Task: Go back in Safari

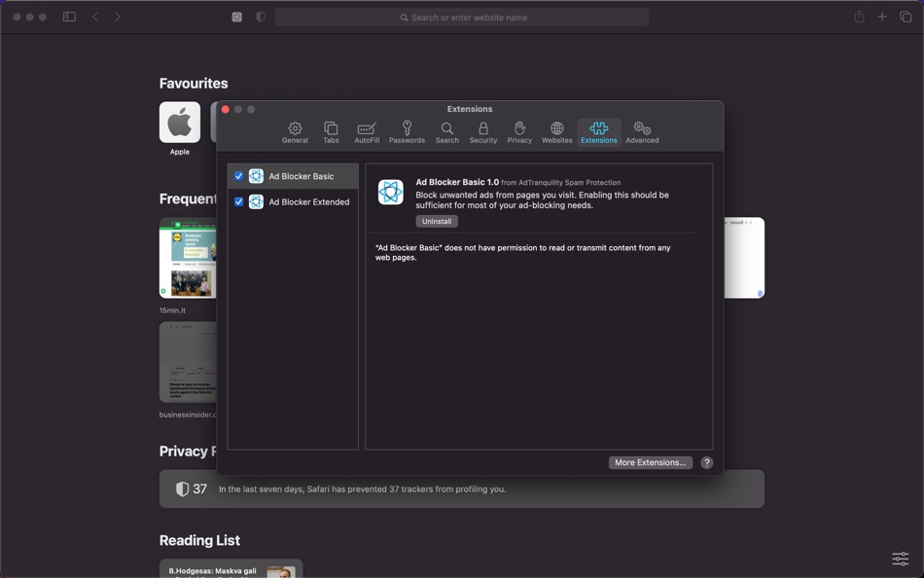Action: click(x=95, y=18)
